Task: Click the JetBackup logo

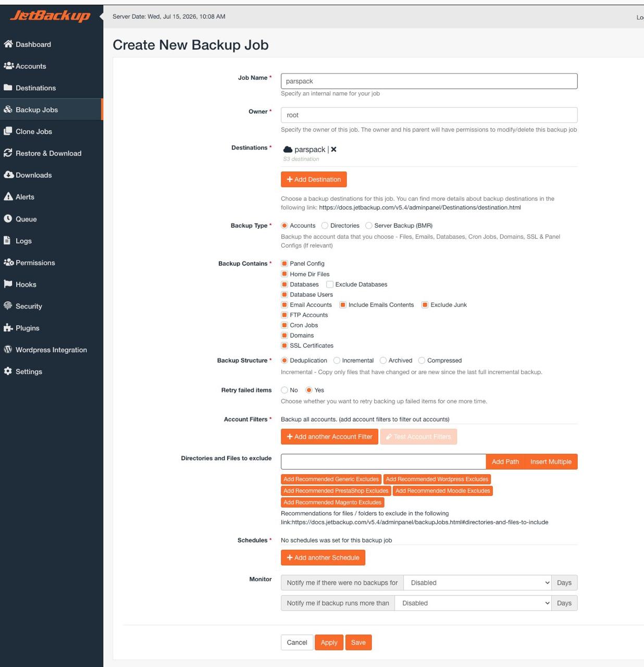Action: click(x=50, y=16)
